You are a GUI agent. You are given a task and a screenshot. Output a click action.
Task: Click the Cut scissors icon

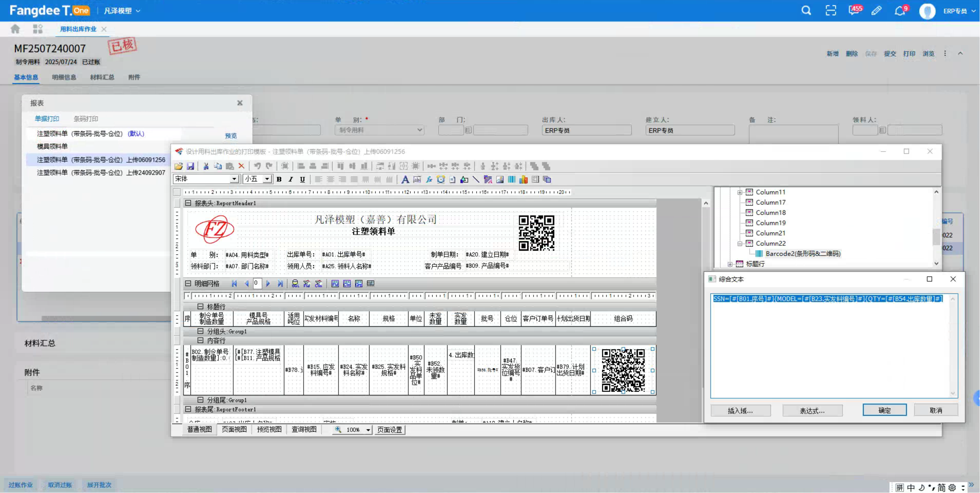pos(206,166)
